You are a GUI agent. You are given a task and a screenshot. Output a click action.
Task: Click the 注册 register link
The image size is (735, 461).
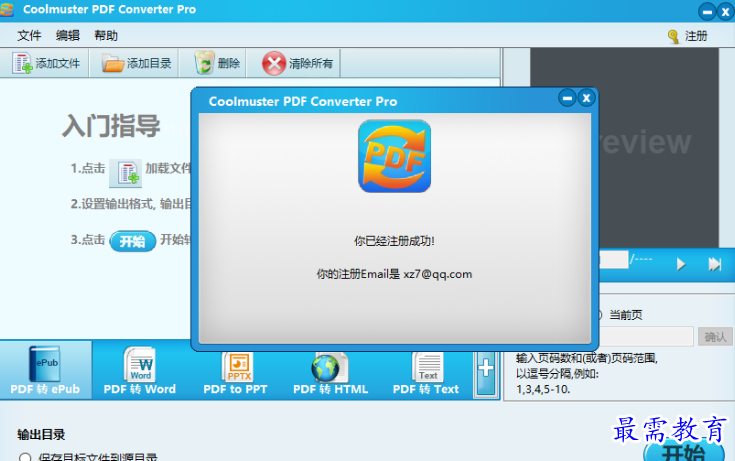(x=696, y=36)
